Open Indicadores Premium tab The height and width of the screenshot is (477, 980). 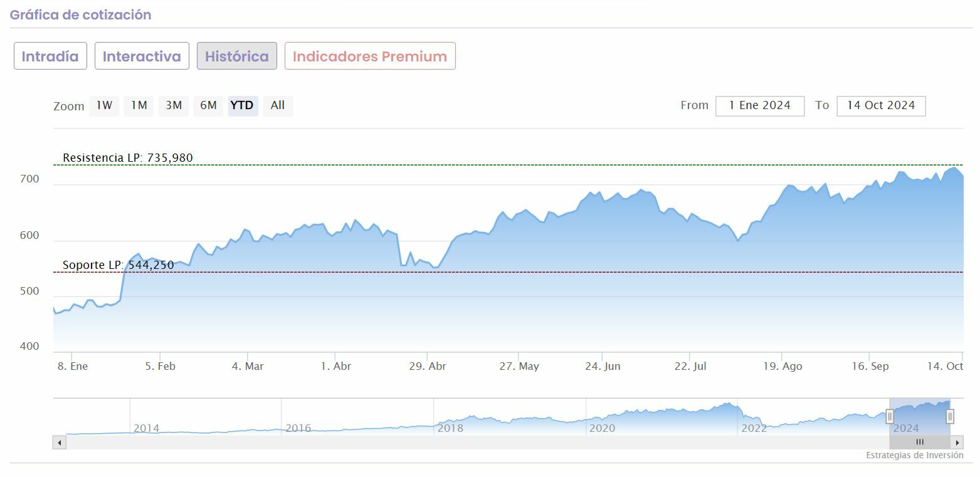tap(370, 56)
